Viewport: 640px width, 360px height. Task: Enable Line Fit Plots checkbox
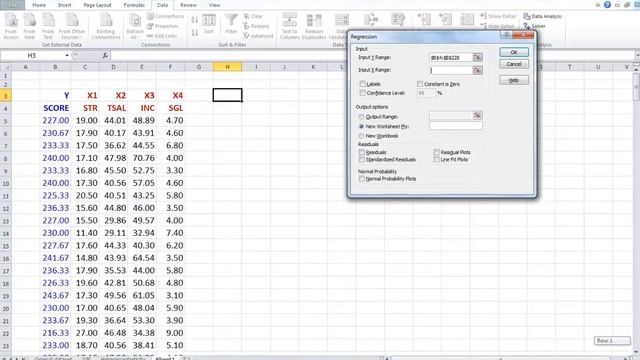(436, 159)
